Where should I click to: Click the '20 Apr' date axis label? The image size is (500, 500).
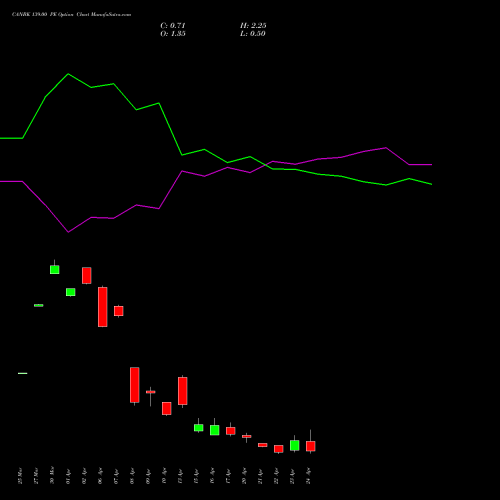coord(244,476)
